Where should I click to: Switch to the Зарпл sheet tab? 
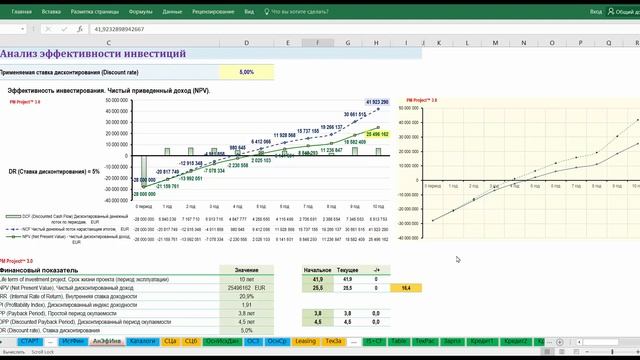(452, 341)
